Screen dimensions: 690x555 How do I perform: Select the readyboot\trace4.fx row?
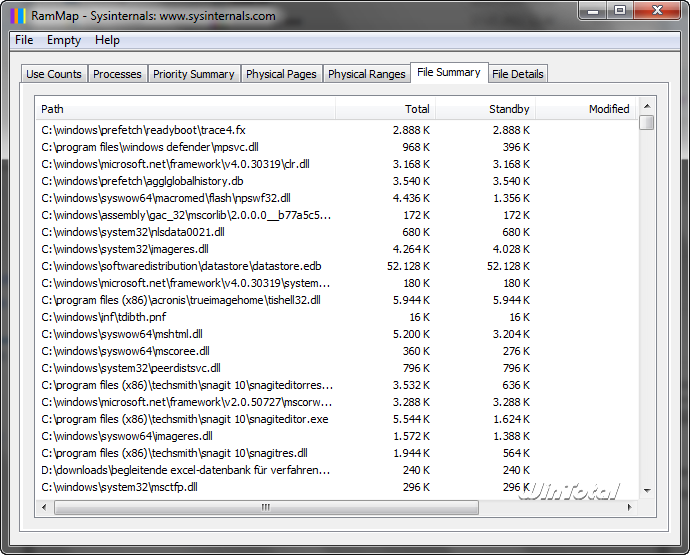(336, 130)
